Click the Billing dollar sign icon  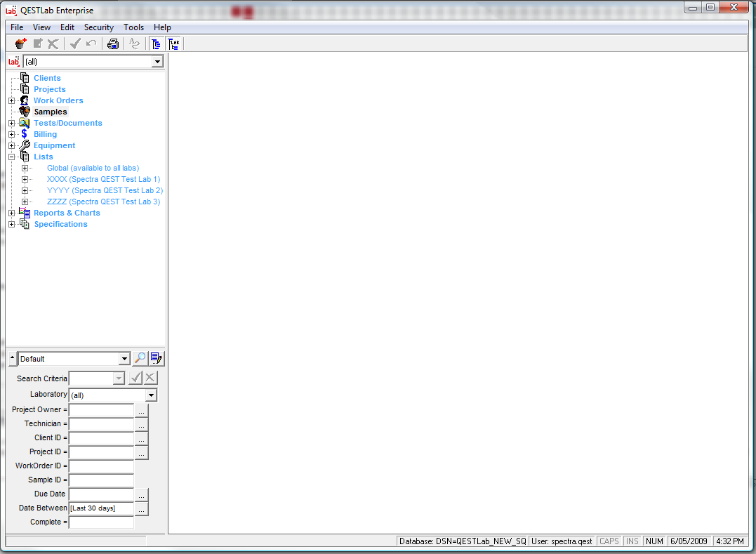click(x=25, y=134)
